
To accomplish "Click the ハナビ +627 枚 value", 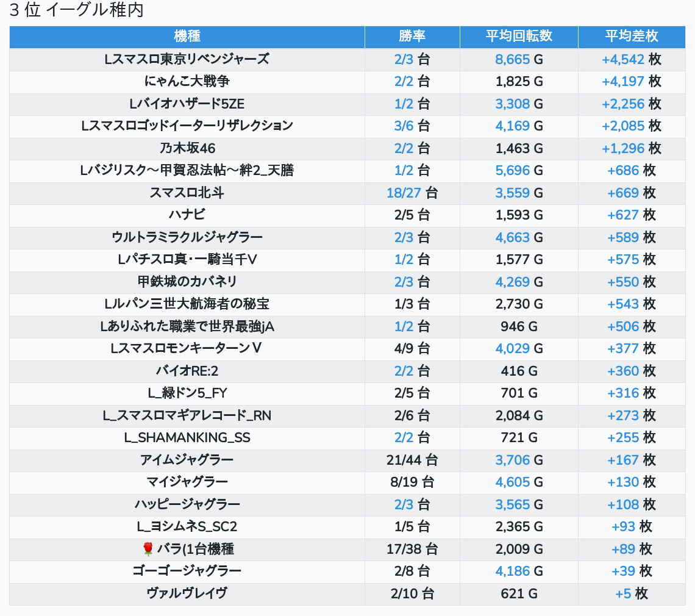I will (x=623, y=215).
